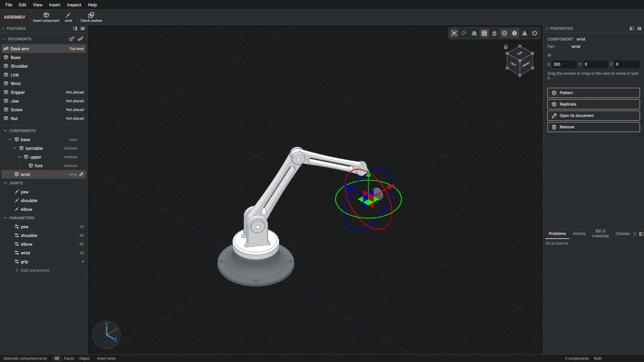
Task: Click the pencil edit icon on the wrist component
Action: tap(81, 174)
